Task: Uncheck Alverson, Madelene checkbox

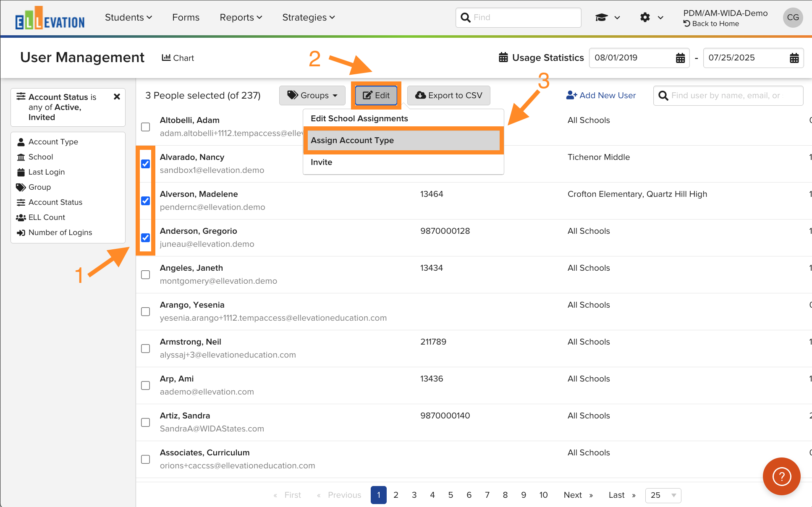Action: [x=146, y=201]
